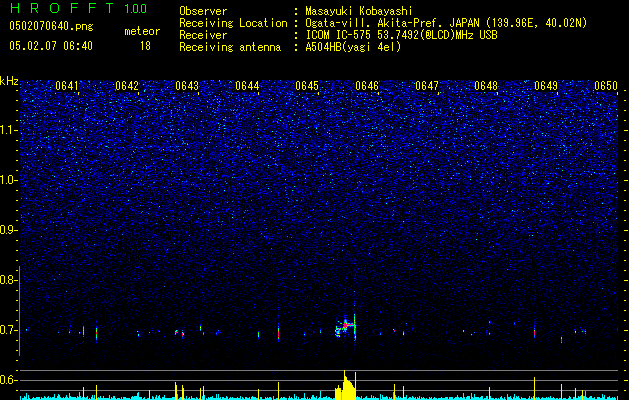This screenshot has height=400, width=629.
Task: Click the 0650 time marker
Action: [606, 86]
